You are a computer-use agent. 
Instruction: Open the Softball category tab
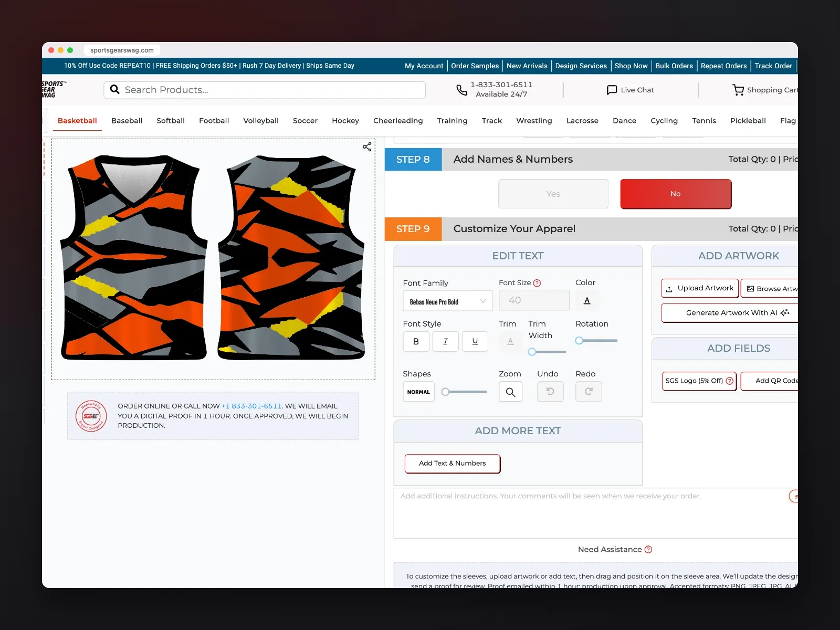pyautogui.click(x=171, y=121)
